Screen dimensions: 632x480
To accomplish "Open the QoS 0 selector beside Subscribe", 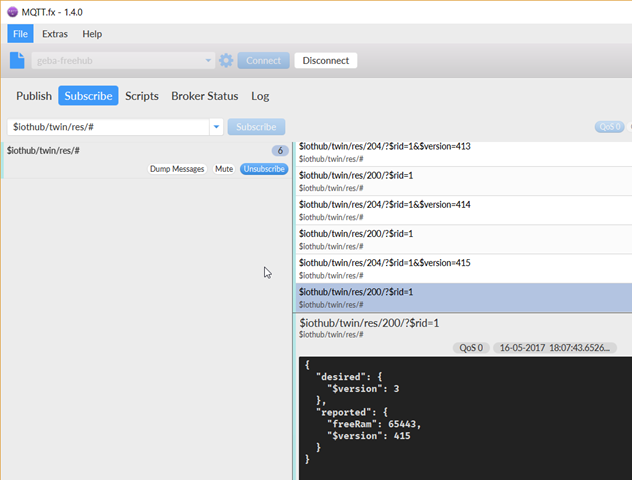I will tap(609, 128).
